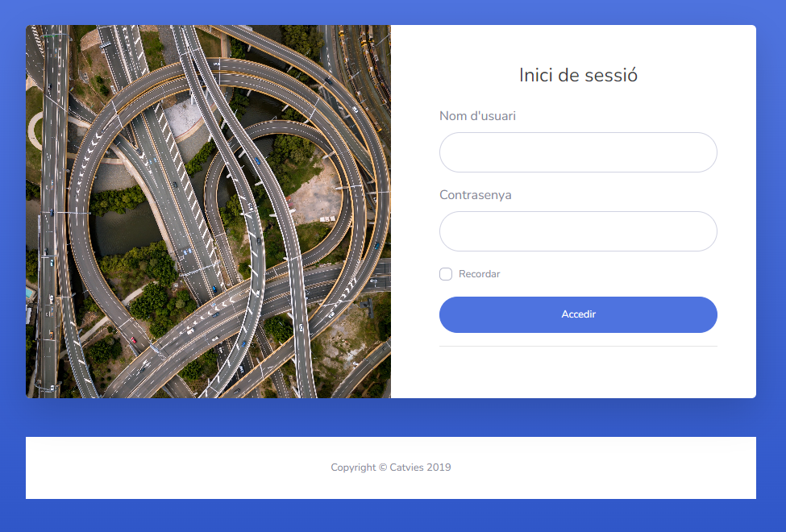Click the Nom d'usuari input field
Viewport: 786px width, 532px height.
click(x=578, y=152)
